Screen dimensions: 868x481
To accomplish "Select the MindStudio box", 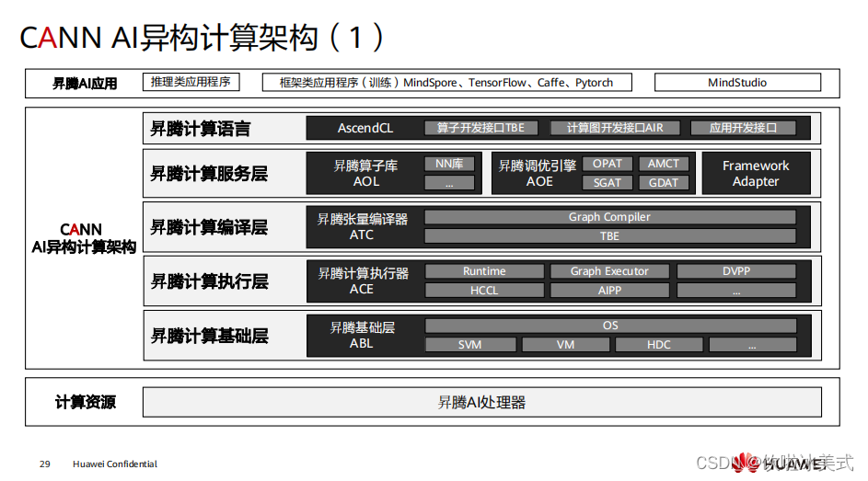I will [737, 83].
